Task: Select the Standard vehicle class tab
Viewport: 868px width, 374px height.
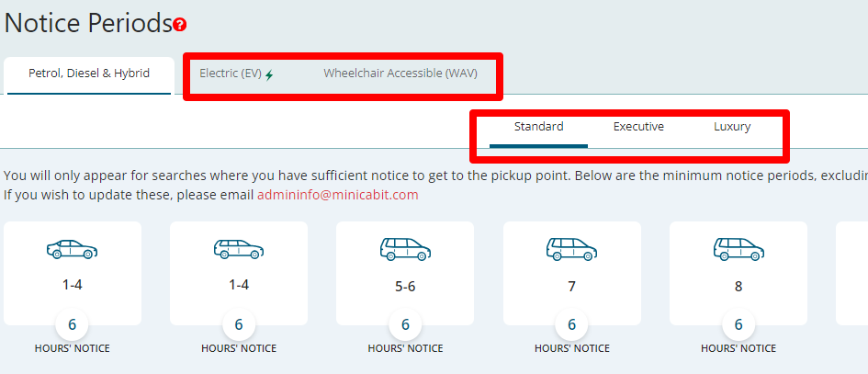Action: [538, 127]
